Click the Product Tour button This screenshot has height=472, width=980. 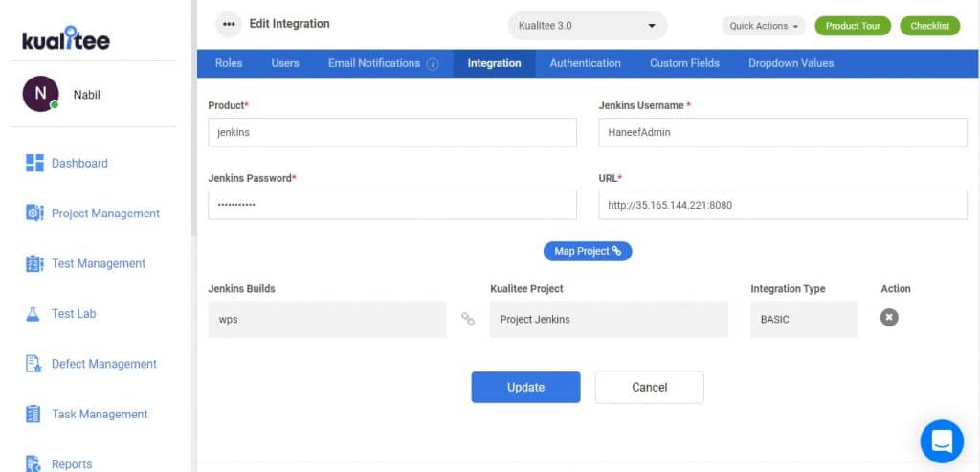(853, 26)
